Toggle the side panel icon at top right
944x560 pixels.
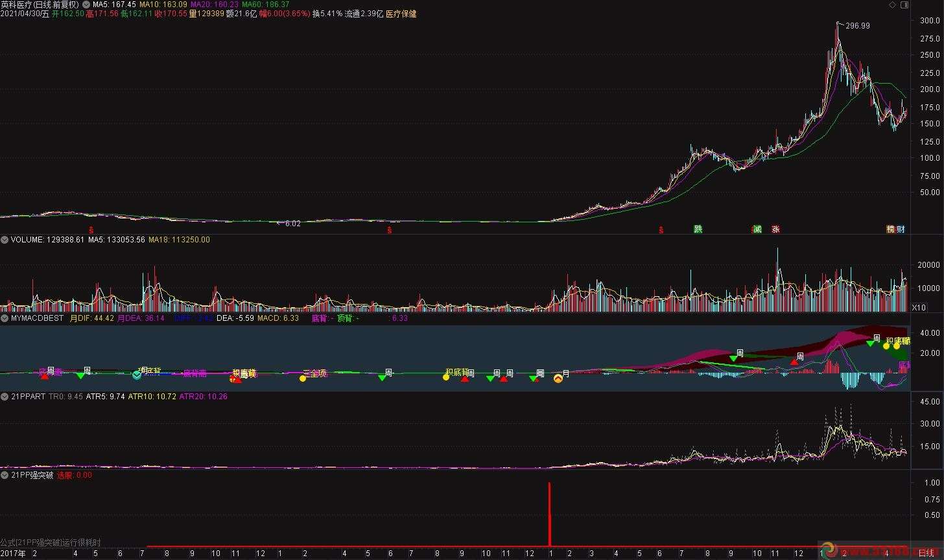pyautogui.click(x=904, y=5)
